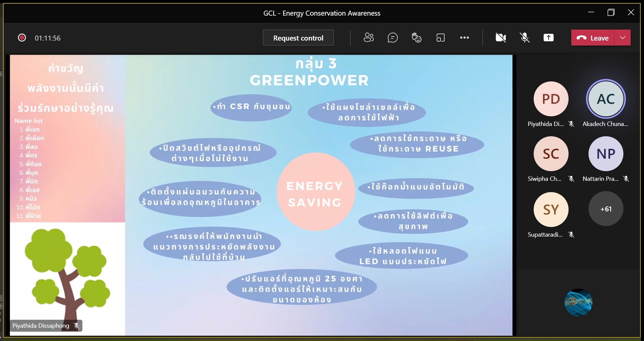Unmute the microphone

[x=524, y=38]
